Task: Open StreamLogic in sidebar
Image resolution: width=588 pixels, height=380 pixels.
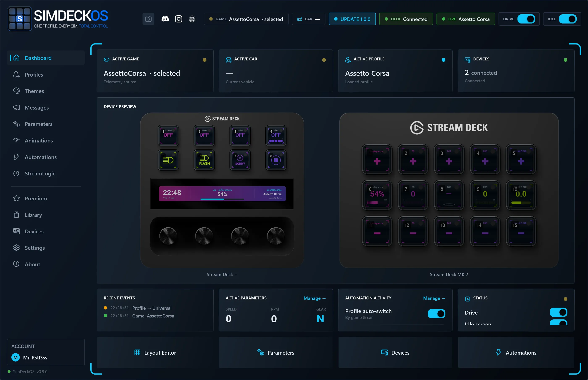Action: tap(46, 174)
